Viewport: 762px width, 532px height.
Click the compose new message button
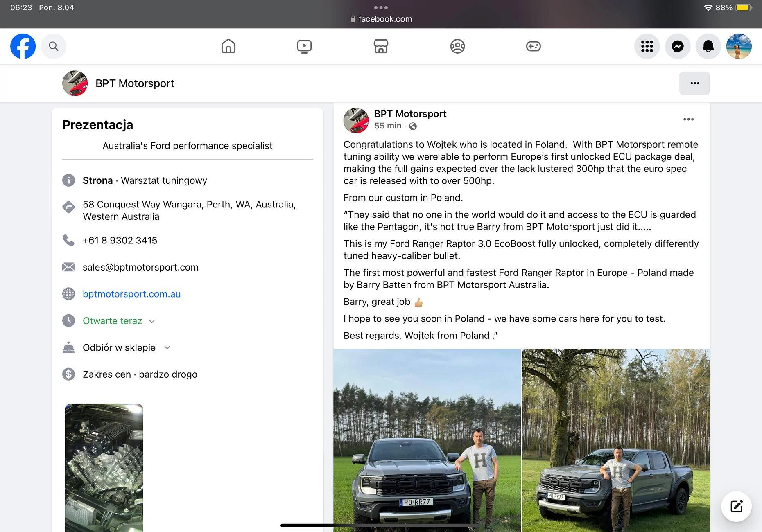(x=736, y=506)
